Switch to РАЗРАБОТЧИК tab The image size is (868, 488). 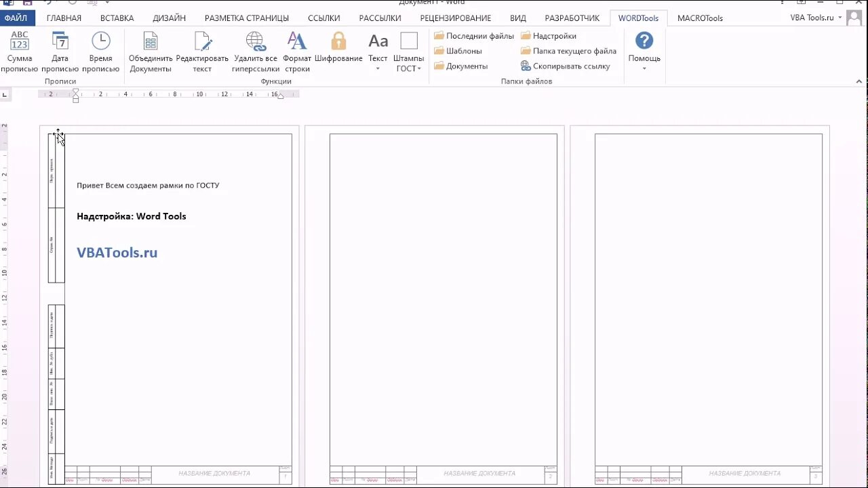coord(572,18)
